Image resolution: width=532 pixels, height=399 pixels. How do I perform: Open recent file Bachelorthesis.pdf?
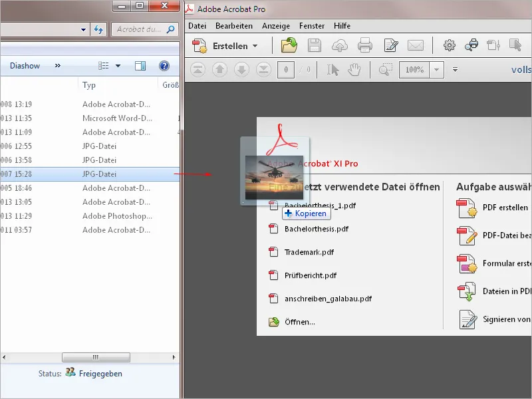(x=317, y=229)
